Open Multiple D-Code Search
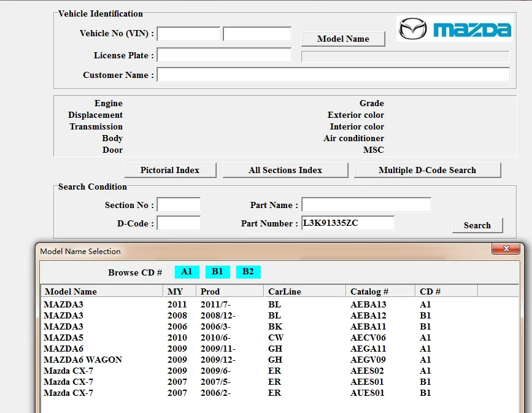The height and width of the screenshot is (413, 532). [427, 170]
